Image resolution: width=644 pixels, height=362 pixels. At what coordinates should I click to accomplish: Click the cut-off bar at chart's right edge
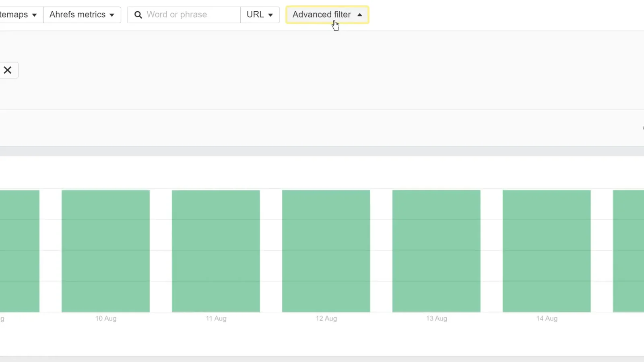point(628,251)
